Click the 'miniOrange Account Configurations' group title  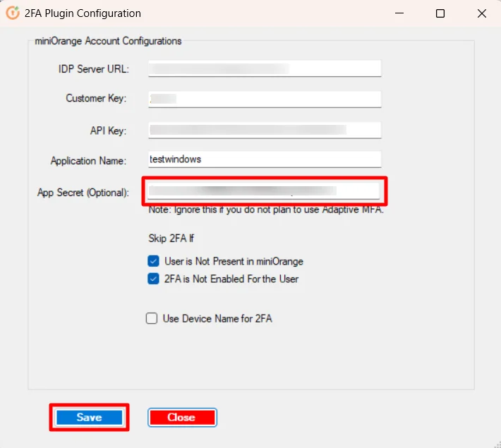click(x=108, y=41)
